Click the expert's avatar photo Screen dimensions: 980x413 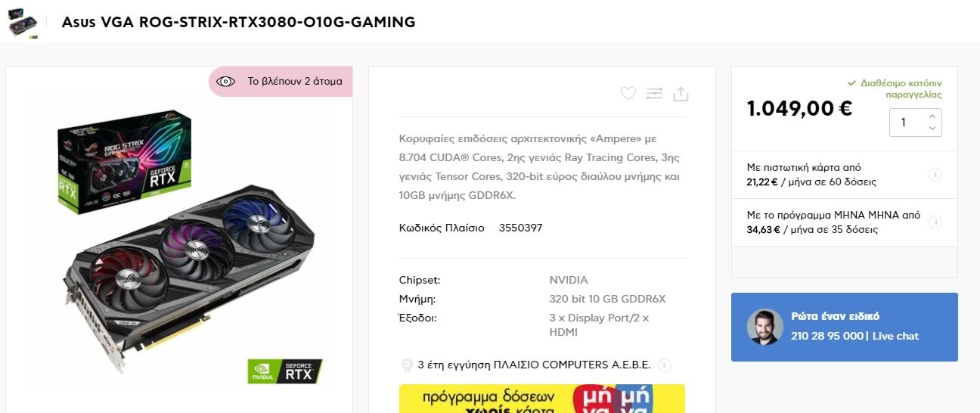click(764, 327)
